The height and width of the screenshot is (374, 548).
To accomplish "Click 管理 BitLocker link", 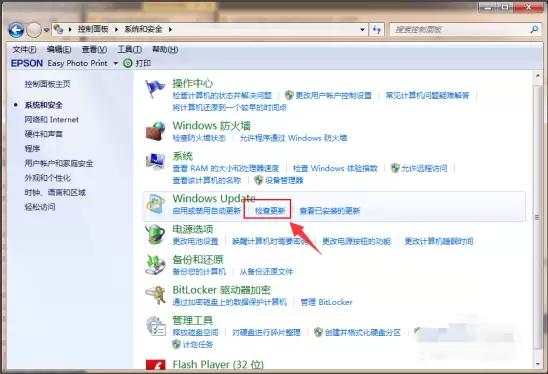I will coord(327,302).
